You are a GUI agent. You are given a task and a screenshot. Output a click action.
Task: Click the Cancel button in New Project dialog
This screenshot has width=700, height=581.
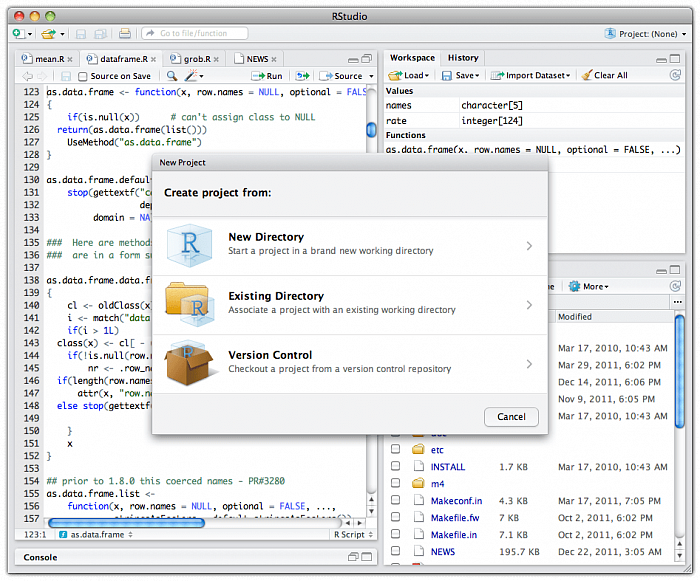tap(511, 417)
